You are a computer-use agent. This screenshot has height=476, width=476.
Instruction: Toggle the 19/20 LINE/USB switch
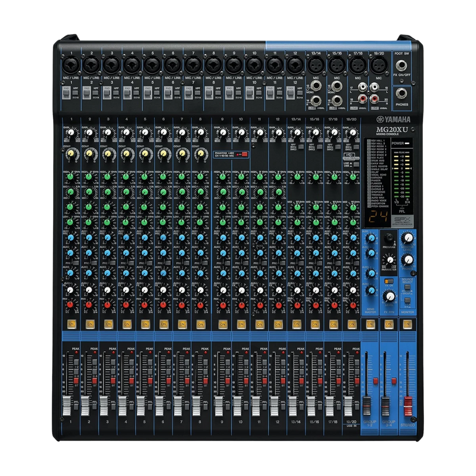(356, 165)
